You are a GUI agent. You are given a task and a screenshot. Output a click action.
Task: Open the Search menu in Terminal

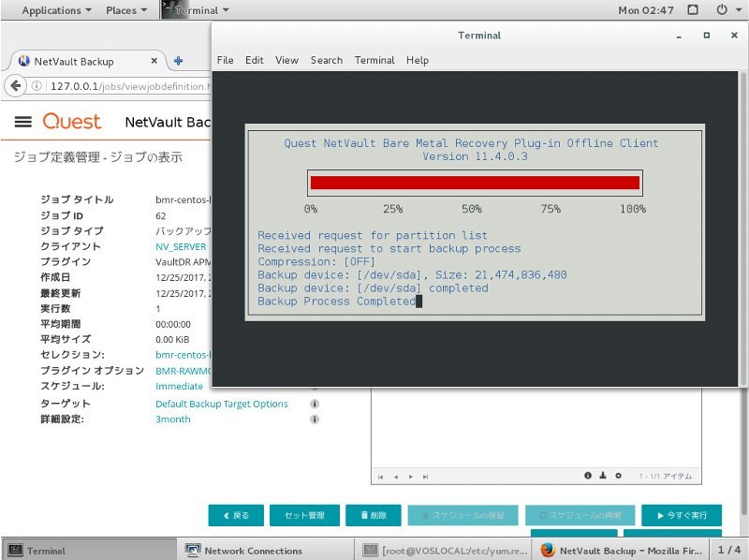click(x=326, y=60)
